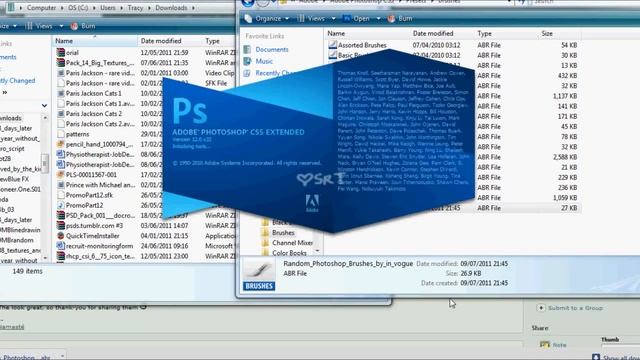The height and width of the screenshot is (360, 640).
Task: Click Computer in the address breadcrumb
Action: [x=41, y=8]
